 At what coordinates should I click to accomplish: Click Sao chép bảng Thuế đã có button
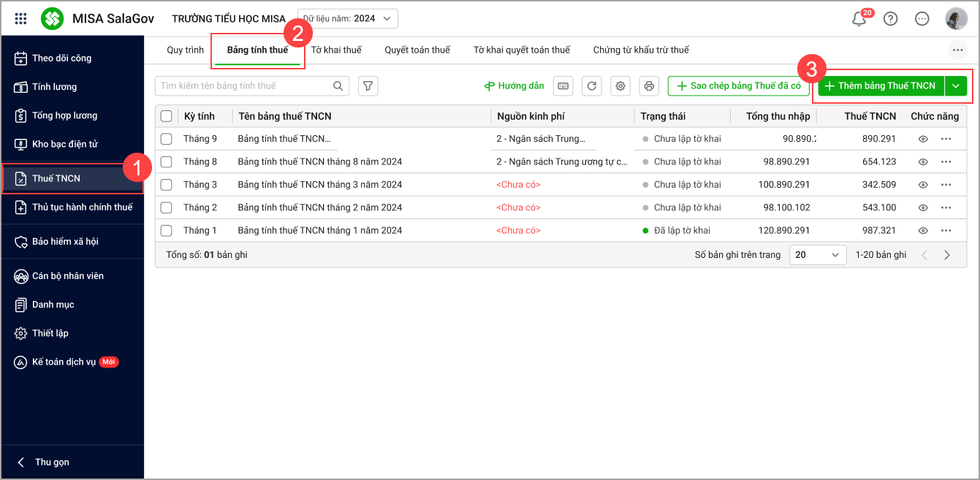coord(738,86)
